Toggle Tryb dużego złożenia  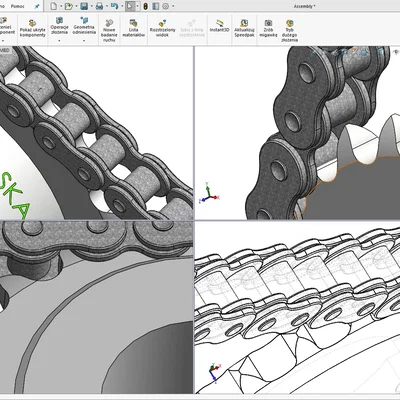(x=290, y=31)
